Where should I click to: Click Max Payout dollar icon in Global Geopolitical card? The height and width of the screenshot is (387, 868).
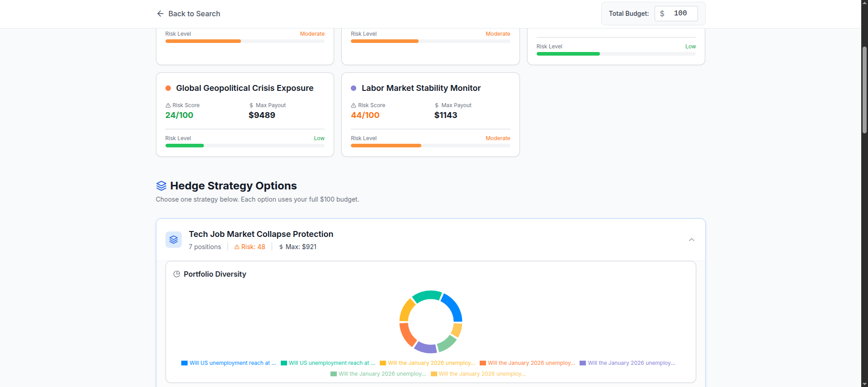(251, 105)
